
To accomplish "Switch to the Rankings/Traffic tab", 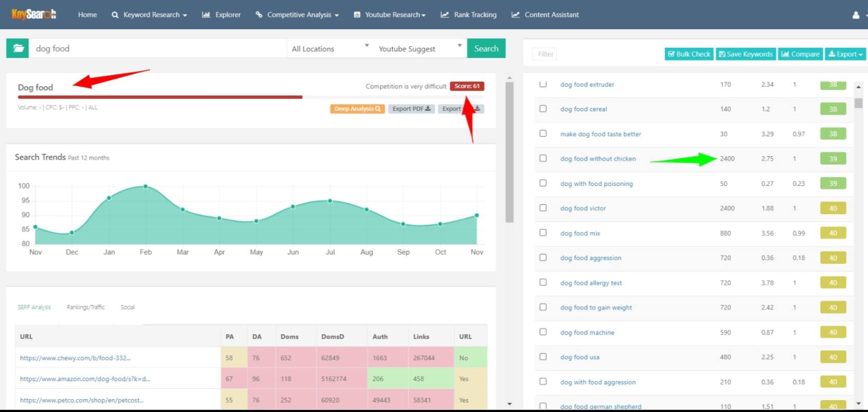I will pos(85,307).
